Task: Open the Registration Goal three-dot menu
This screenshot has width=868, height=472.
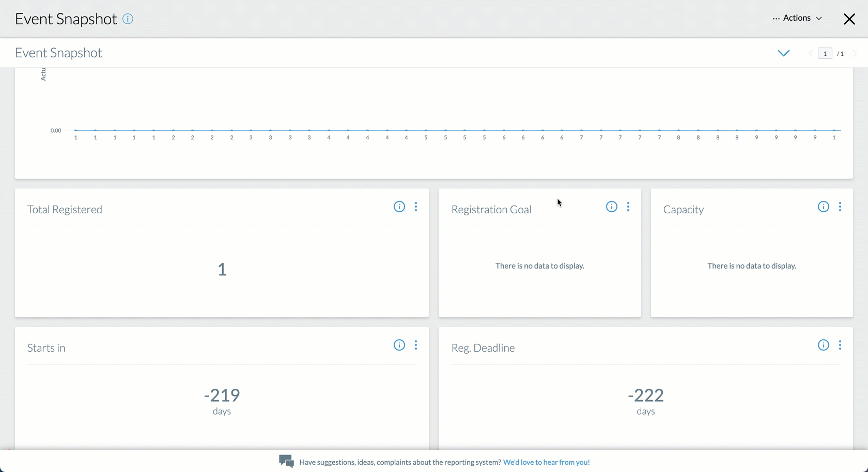Action: pos(628,207)
